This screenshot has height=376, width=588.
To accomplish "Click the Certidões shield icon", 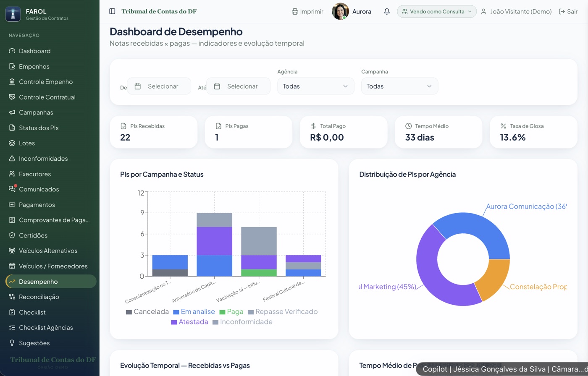I will 12,235.
